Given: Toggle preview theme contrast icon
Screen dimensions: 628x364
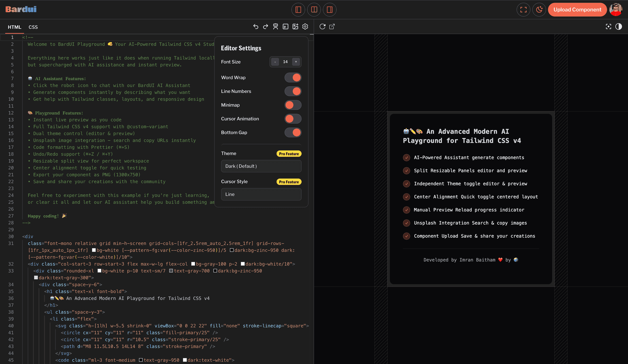Looking at the screenshot, I should (x=619, y=26).
